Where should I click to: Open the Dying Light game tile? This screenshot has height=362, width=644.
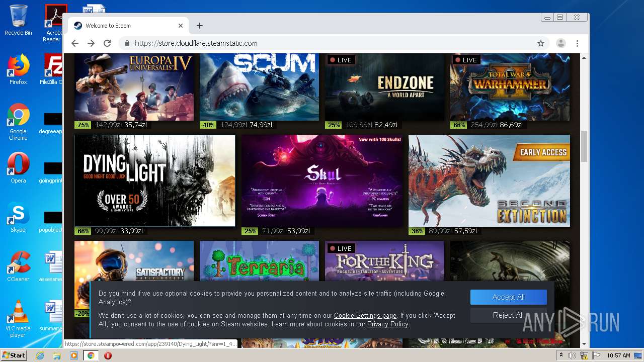click(x=155, y=180)
